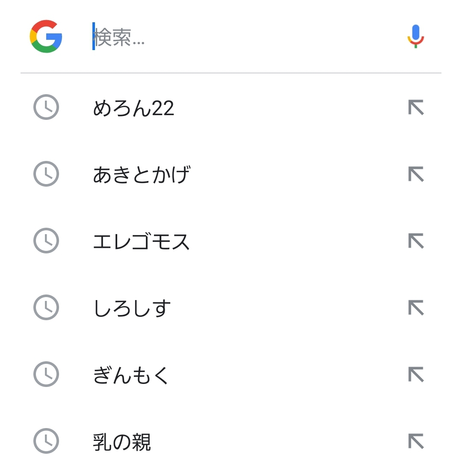Open the エレゴモス recent search

click(x=141, y=241)
